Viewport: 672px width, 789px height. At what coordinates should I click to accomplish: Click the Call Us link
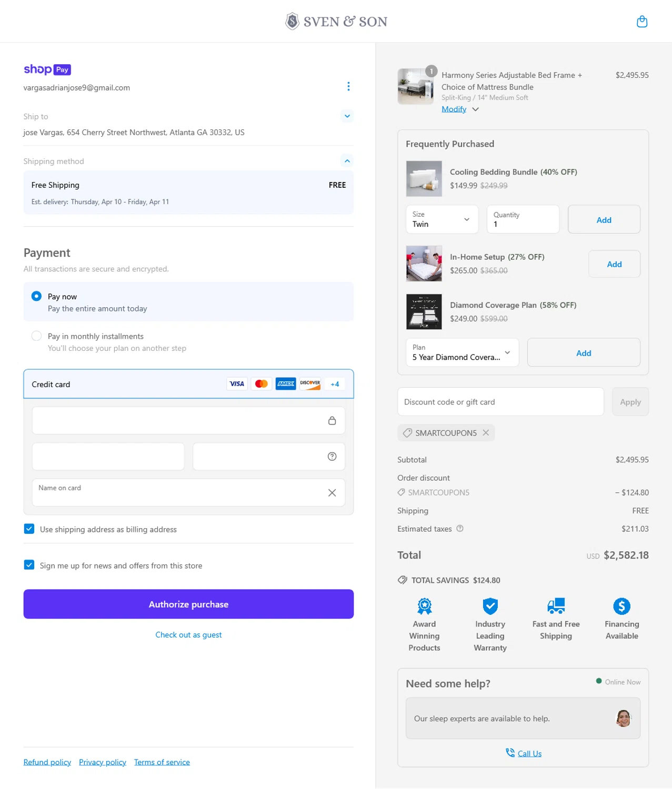529,754
